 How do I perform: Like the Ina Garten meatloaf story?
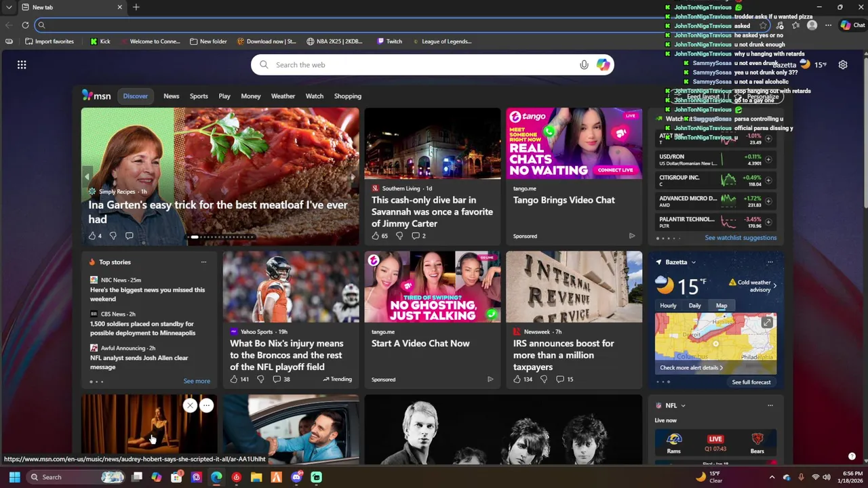95,236
